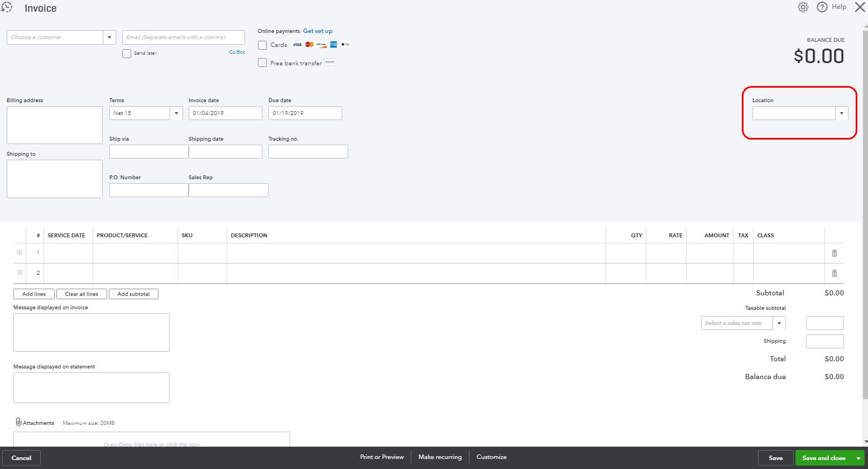Image resolution: width=868 pixels, height=469 pixels.
Task: Click row 1 Product/Service cell
Action: [x=135, y=253]
